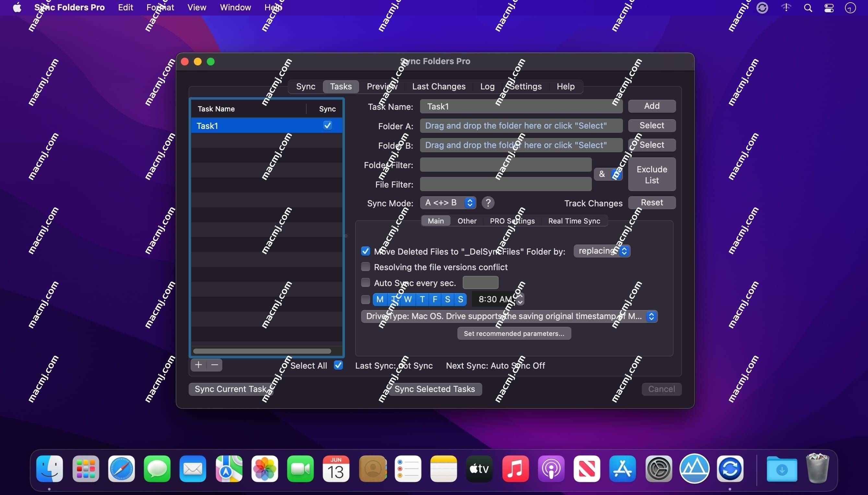Click Reset Track Changes button

click(652, 202)
